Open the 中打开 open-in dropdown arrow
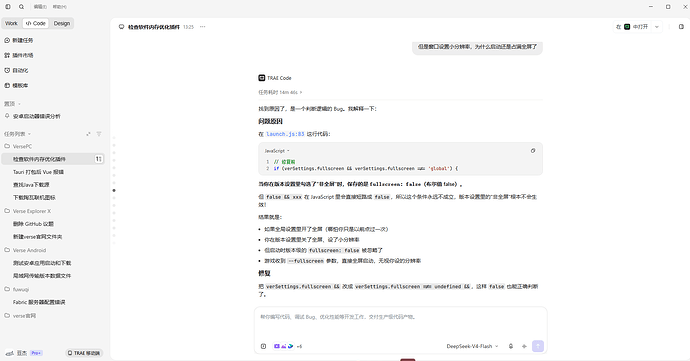The width and height of the screenshot is (690, 361). [x=657, y=27]
